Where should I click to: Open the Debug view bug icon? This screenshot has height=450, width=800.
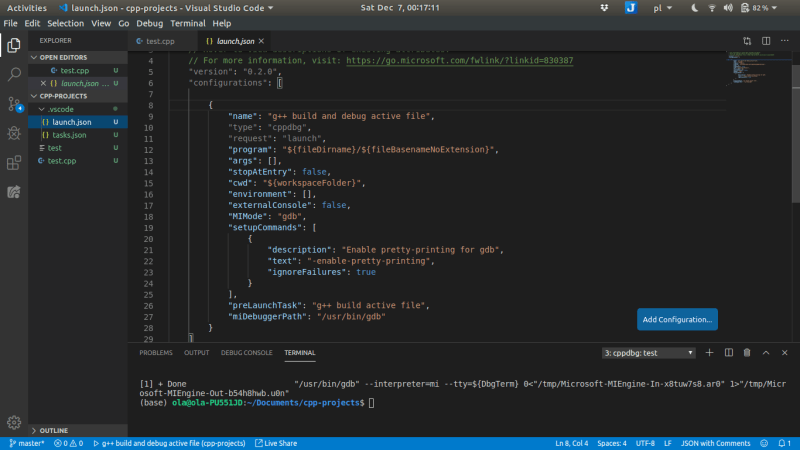(14, 133)
